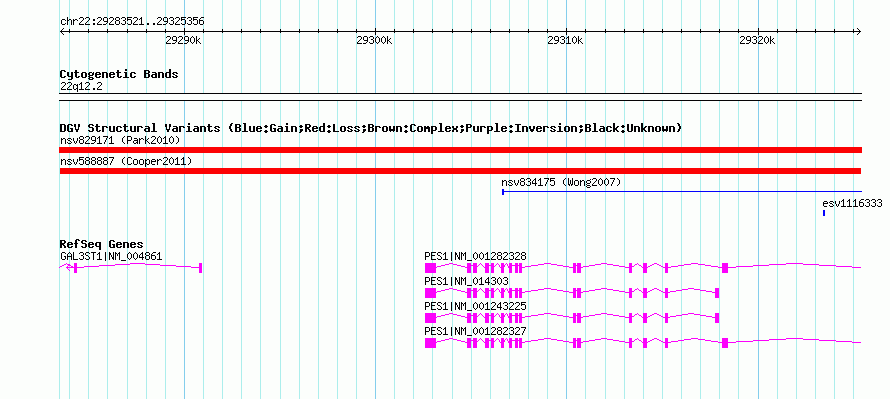Click first large exon of PES1 NM_001243225
The width and height of the screenshot is (890, 399).
pyautogui.click(x=430, y=318)
